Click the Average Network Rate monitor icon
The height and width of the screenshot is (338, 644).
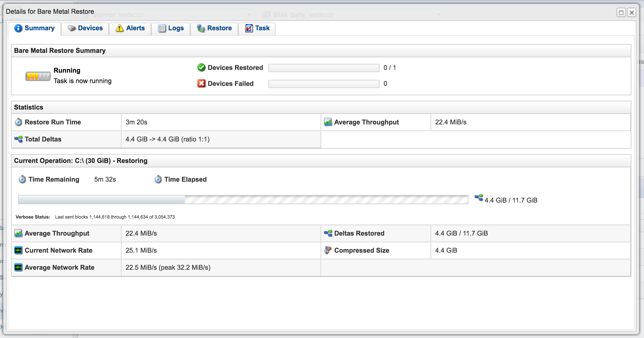pyautogui.click(x=18, y=267)
